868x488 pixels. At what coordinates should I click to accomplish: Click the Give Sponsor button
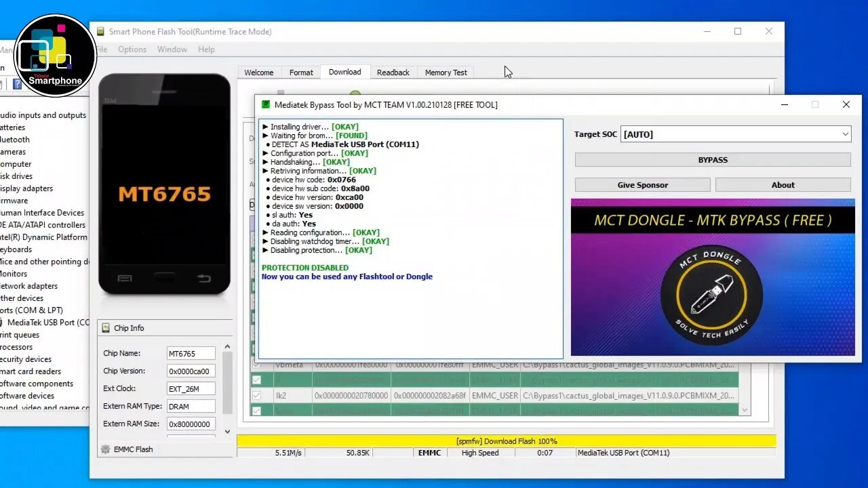click(x=643, y=185)
